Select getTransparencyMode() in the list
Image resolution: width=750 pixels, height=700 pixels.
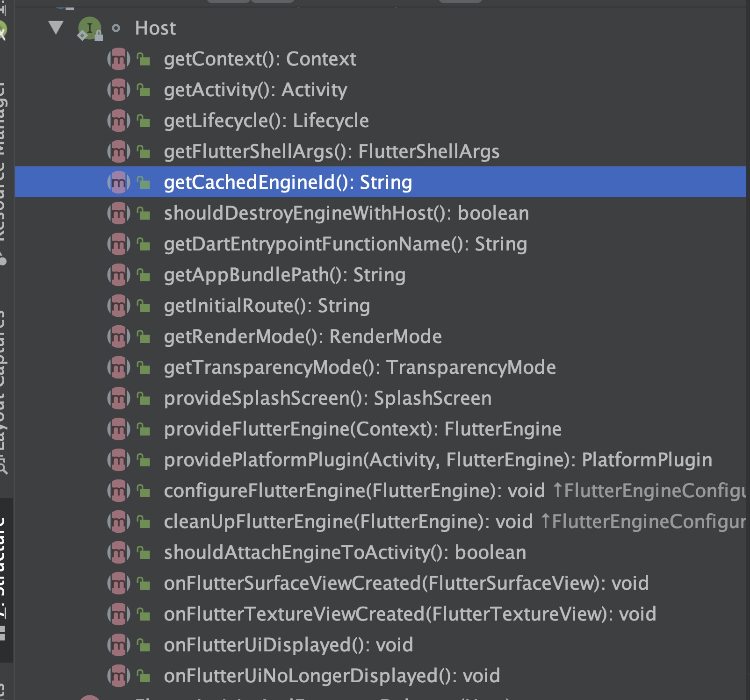[x=360, y=368]
